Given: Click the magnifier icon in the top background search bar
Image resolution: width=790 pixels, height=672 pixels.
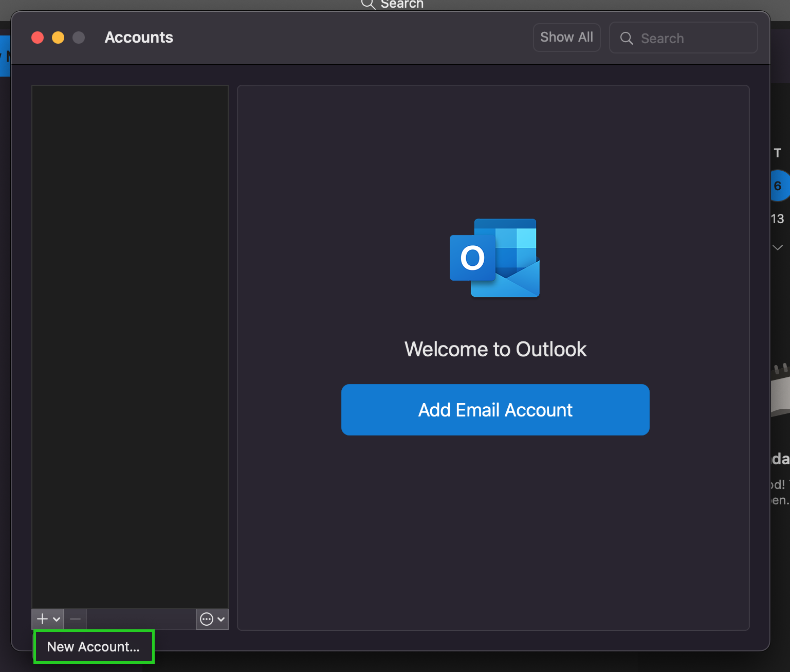Looking at the screenshot, I should [x=368, y=5].
